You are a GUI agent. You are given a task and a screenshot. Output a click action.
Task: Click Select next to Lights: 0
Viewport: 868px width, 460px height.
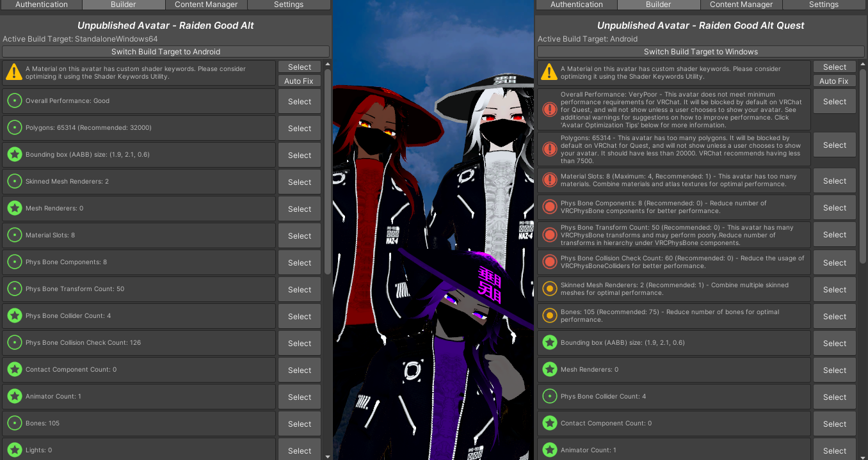300,450
